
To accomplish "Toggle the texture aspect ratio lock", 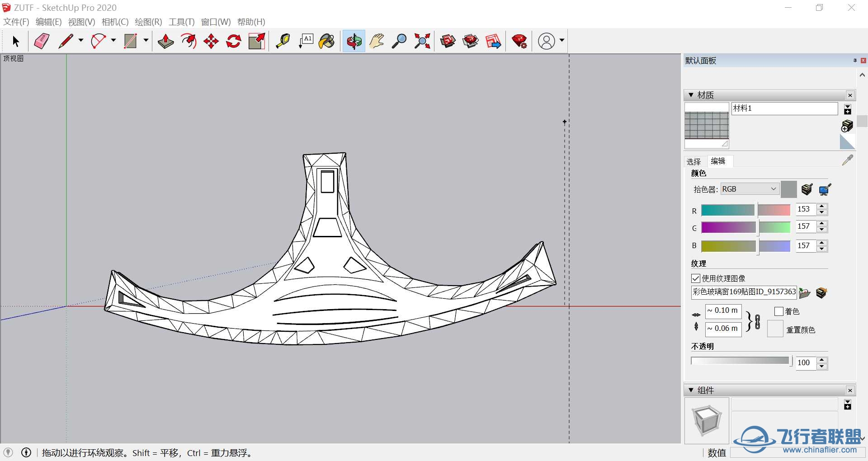I will click(758, 321).
